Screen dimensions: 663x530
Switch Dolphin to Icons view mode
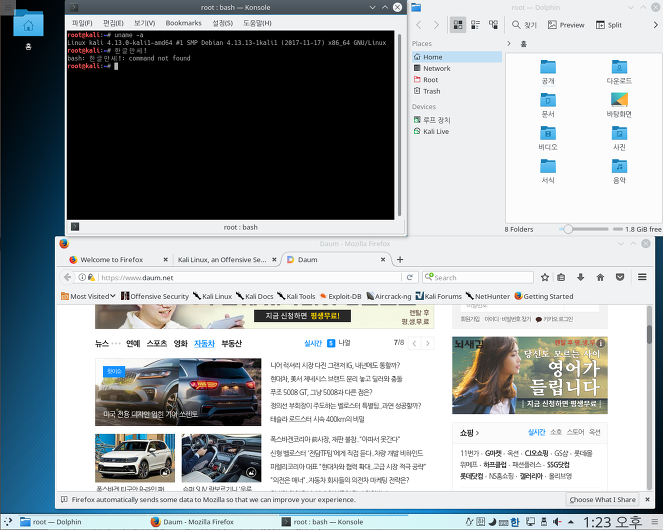coord(458,25)
